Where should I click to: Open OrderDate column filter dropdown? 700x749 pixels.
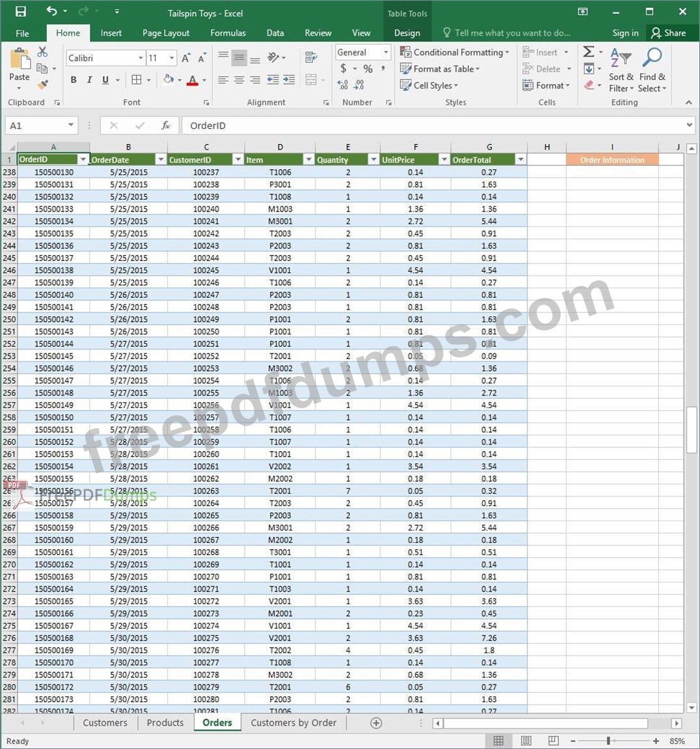coord(161,159)
